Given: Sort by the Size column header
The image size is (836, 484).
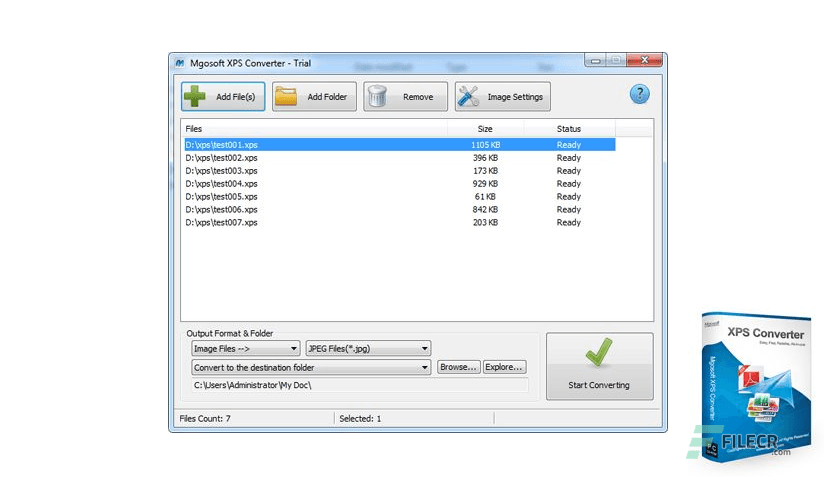Looking at the screenshot, I should click(x=486, y=128).
